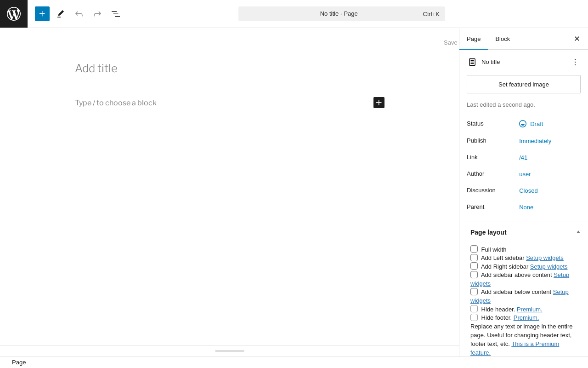The height and width of the screenshot is (368, 588).
Task: Open Setup widgets link for Left sidebar
Action: [545, 258]
